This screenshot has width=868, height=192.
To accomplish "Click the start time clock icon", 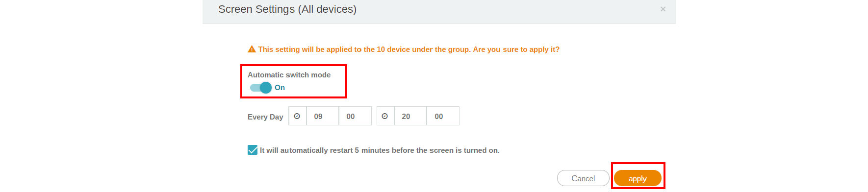I will pyautogui.click(x=297, y=116).
